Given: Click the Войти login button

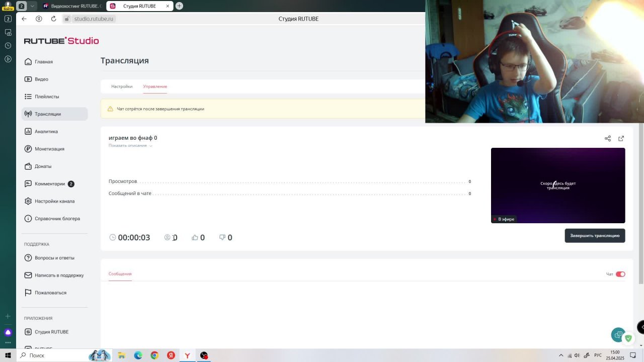Looking at the screenshot, I should pyautogui.click(x=8, y=9).
